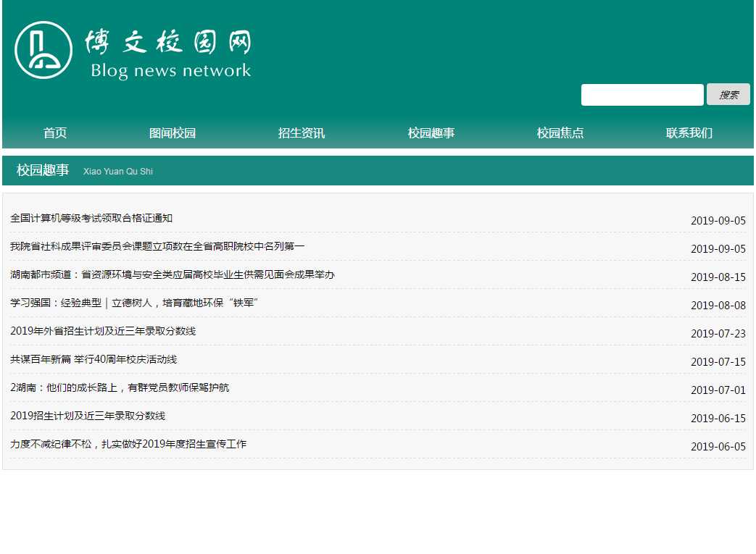
Task: Open article about 省社科成果评审委员会课题立项数
Action: 157,247
